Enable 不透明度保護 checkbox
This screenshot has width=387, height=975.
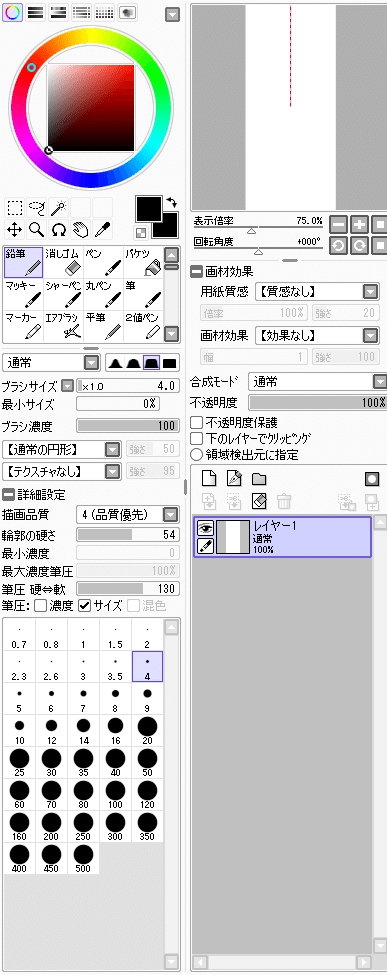pyautogui.click(x=197, y=422)
